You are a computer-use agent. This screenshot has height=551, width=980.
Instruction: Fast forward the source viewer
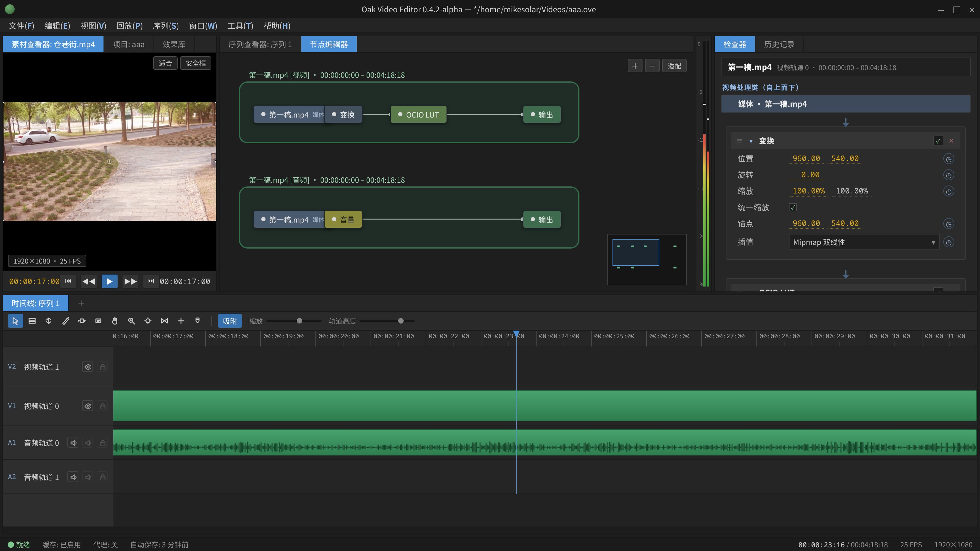tap(130, 281)
